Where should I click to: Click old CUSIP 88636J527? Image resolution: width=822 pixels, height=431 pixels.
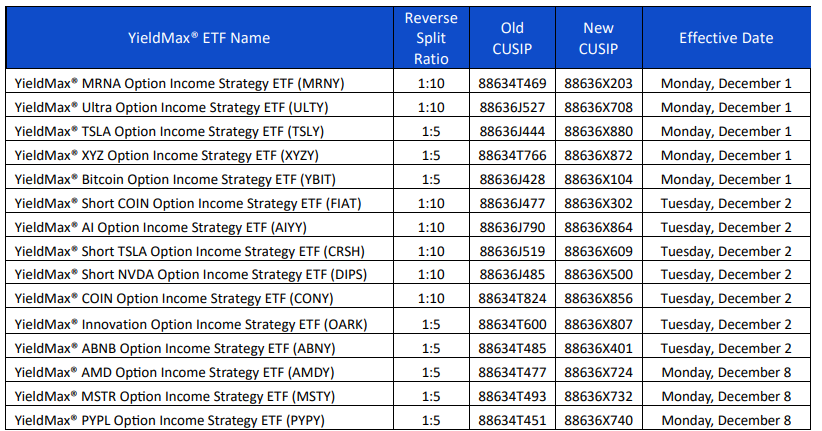(x=512, y=107)
